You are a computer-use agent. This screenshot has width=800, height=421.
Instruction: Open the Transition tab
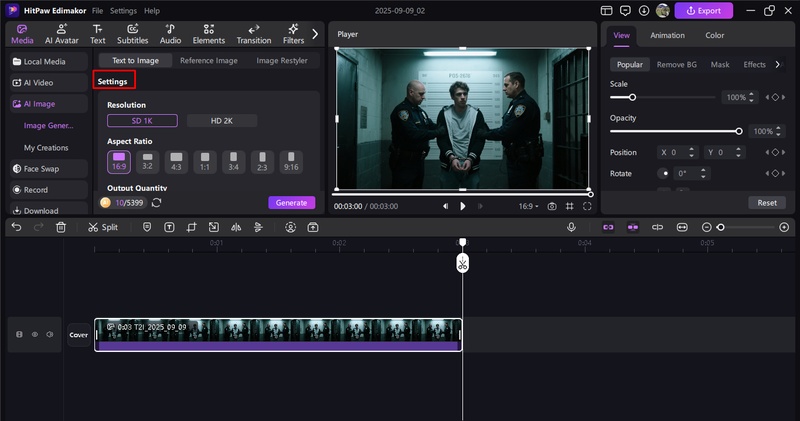point(254,34)
